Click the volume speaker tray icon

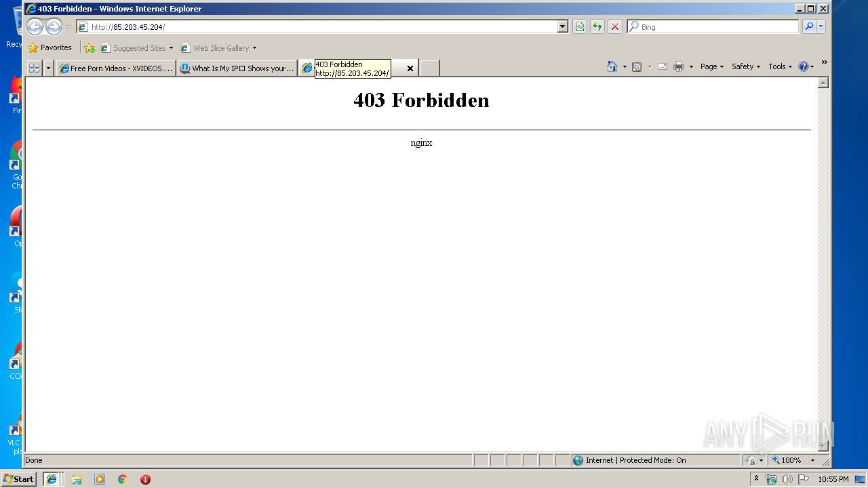787,479
